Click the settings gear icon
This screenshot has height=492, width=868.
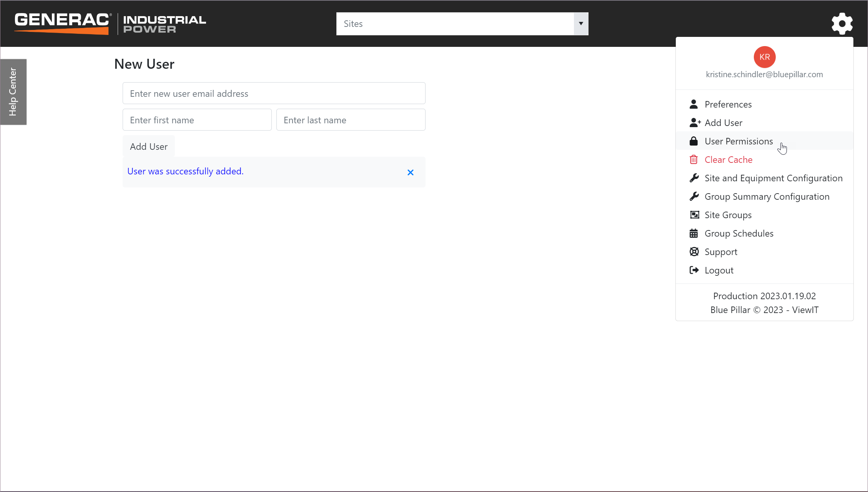842,24
